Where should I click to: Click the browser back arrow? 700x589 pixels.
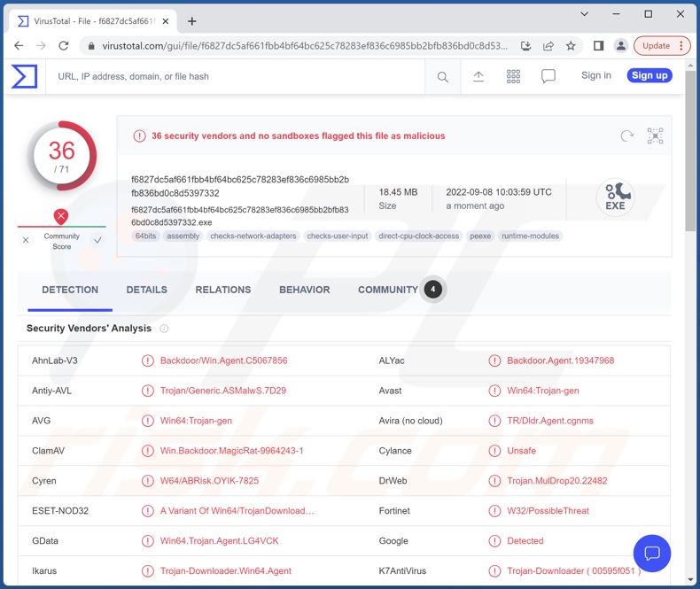pos(19,45)
